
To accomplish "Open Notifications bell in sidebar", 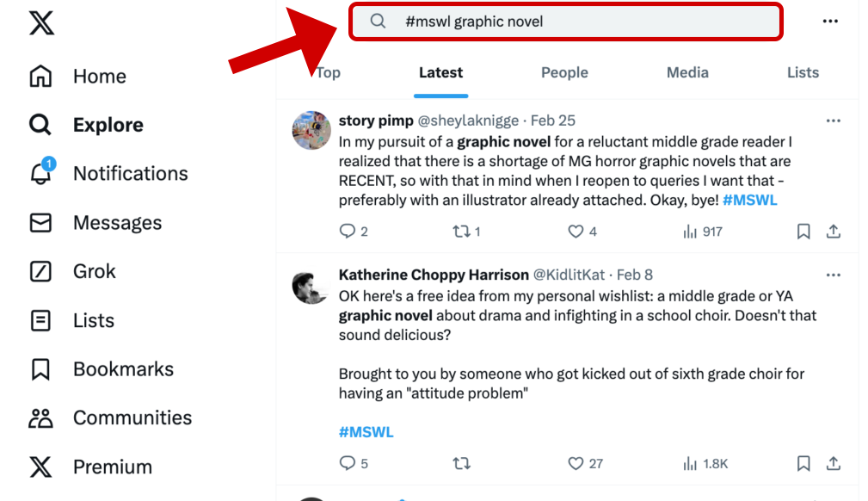I will click(x=40, y=174).
